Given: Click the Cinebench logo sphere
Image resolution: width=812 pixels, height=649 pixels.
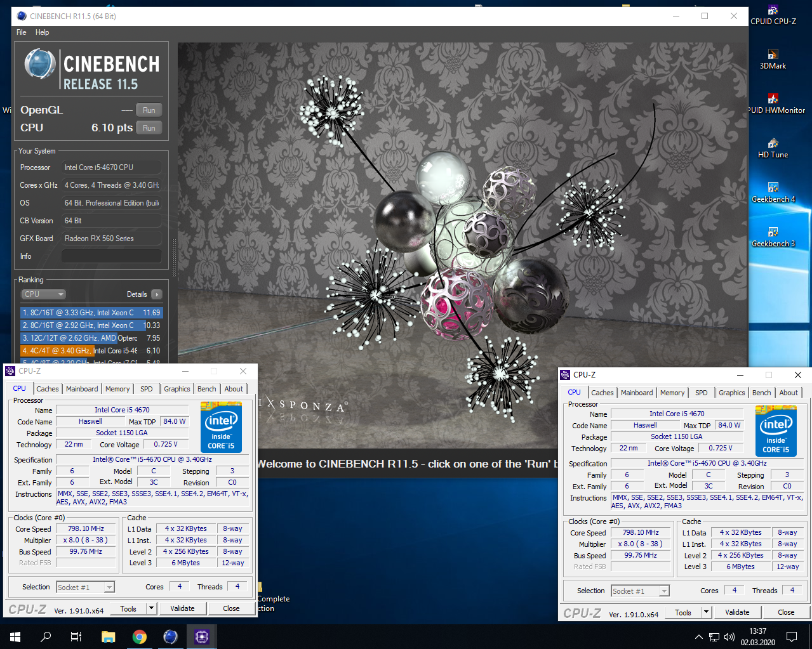Looking at the screenshot, I should pyautogui.click(x=39, y=64).
